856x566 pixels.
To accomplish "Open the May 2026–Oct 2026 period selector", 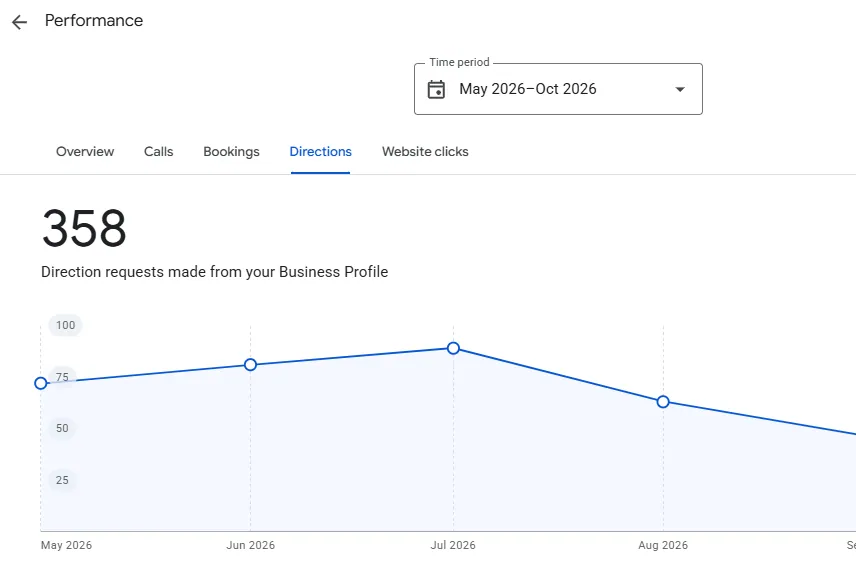I will 558,89.
